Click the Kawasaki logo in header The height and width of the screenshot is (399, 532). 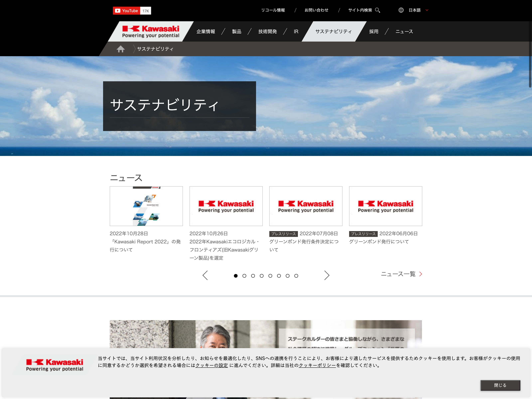tap(151, 32)
